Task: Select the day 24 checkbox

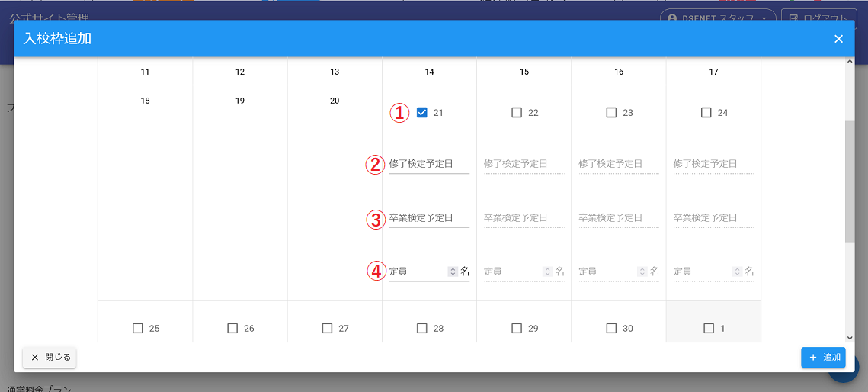Action: 706,113
